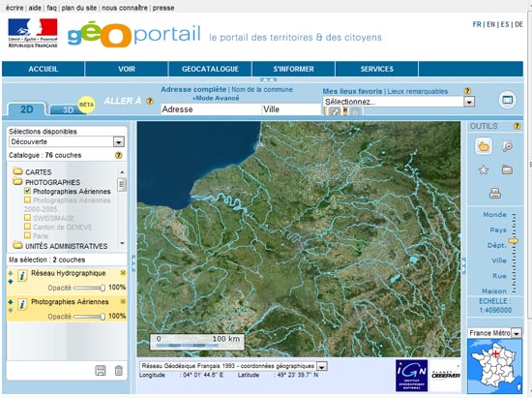Viewport: 532px width, 398px height.
Task: Show info for Photographies Aériennes selected layer
Action: [22, 304]
